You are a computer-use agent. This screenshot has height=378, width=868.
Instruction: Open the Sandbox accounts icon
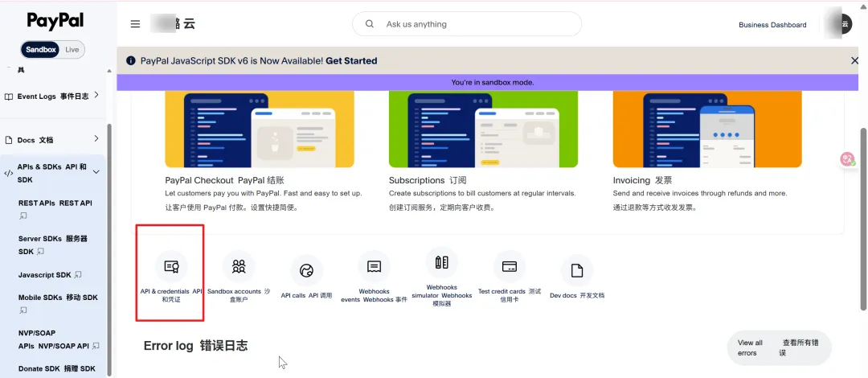(239, 267)
